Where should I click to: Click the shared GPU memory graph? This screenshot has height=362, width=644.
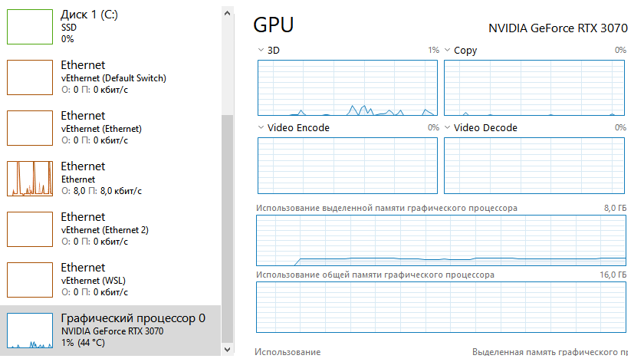coord(441,307)
